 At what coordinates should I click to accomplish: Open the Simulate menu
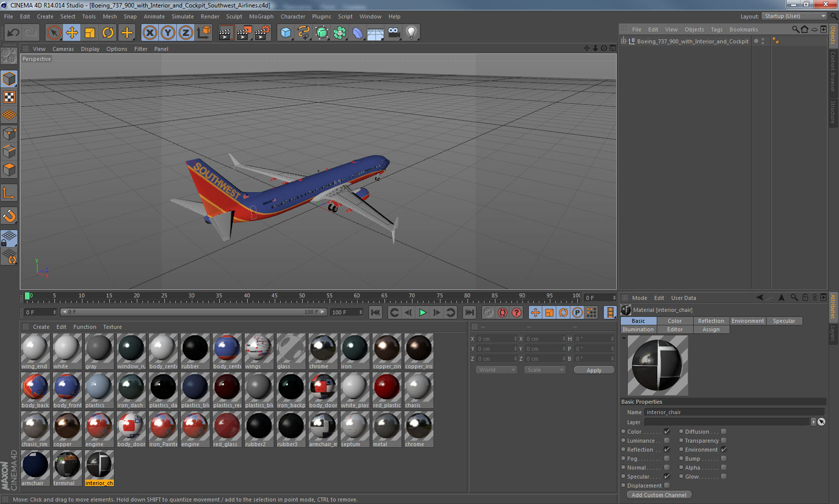(183, 16)
